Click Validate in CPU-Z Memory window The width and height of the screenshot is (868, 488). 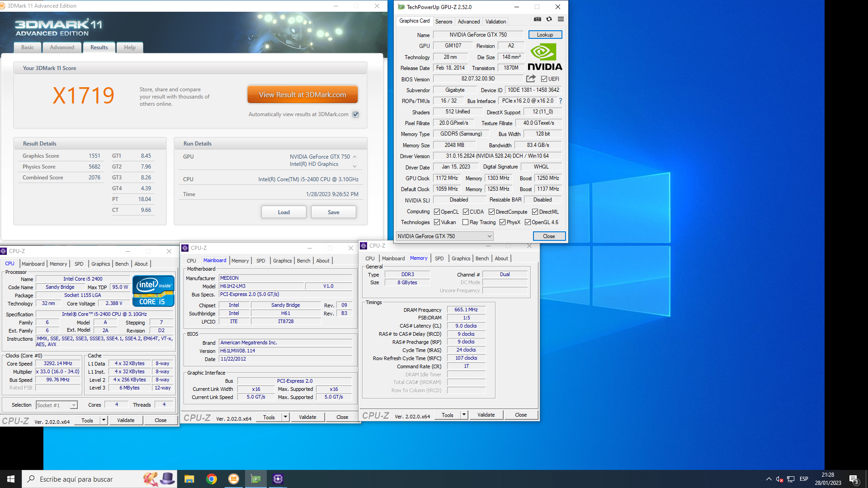pos(486,415)
